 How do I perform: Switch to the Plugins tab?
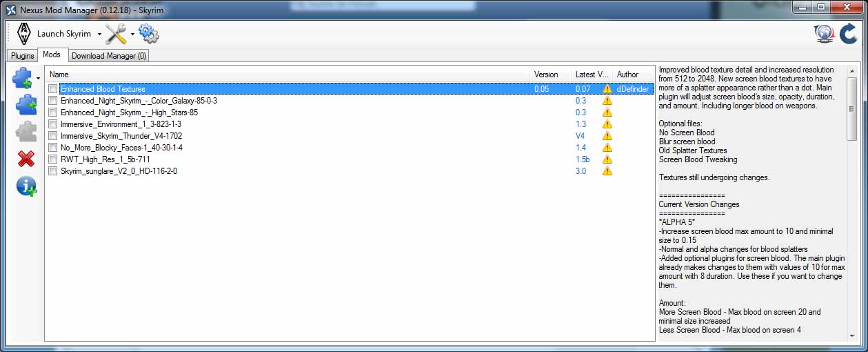coord(23,56)
